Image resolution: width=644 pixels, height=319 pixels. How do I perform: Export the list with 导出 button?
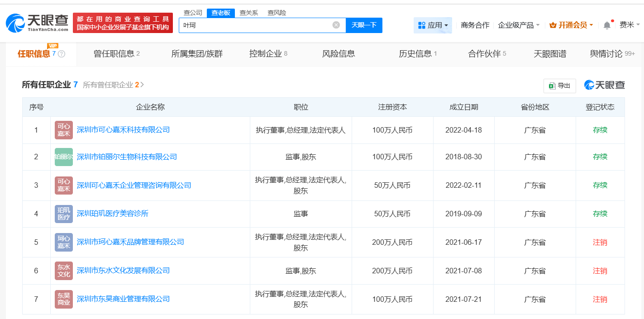pyautogui.click(x=559, y=86)
